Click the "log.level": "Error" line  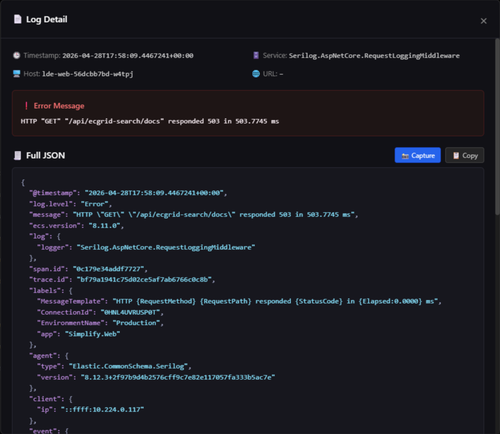(x=71, y=204)
